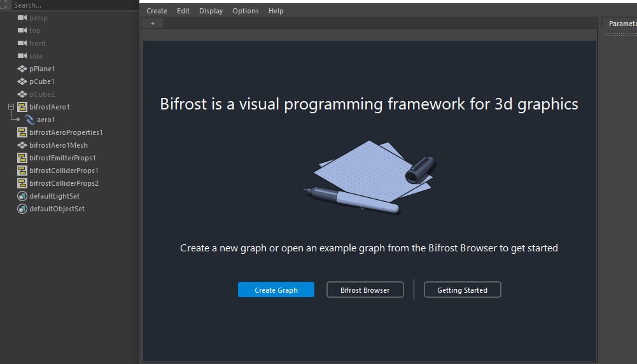Focus the outliner Search field

pyautogui.click(x=75, y=5)
